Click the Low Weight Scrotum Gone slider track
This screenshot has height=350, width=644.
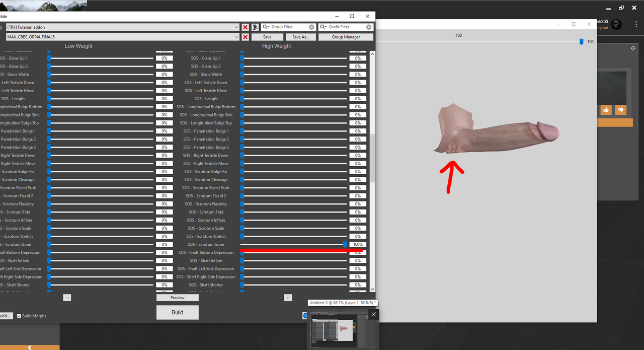point(101,244)
